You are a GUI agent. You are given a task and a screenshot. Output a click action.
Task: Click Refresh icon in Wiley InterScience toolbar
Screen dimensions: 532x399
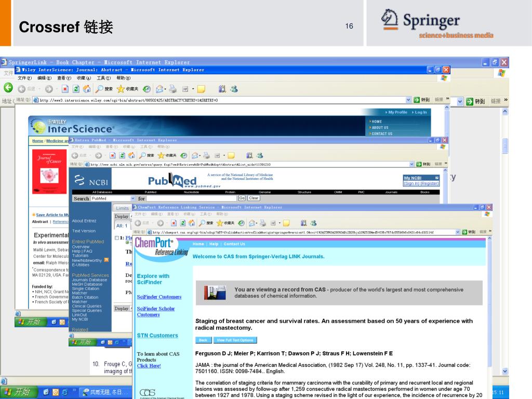(76, 89)
